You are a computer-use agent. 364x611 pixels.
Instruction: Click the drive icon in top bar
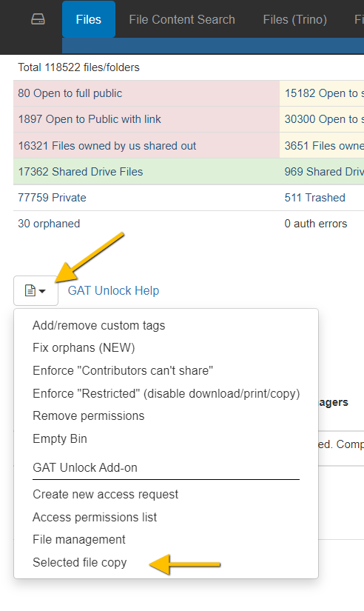(38, 19)
